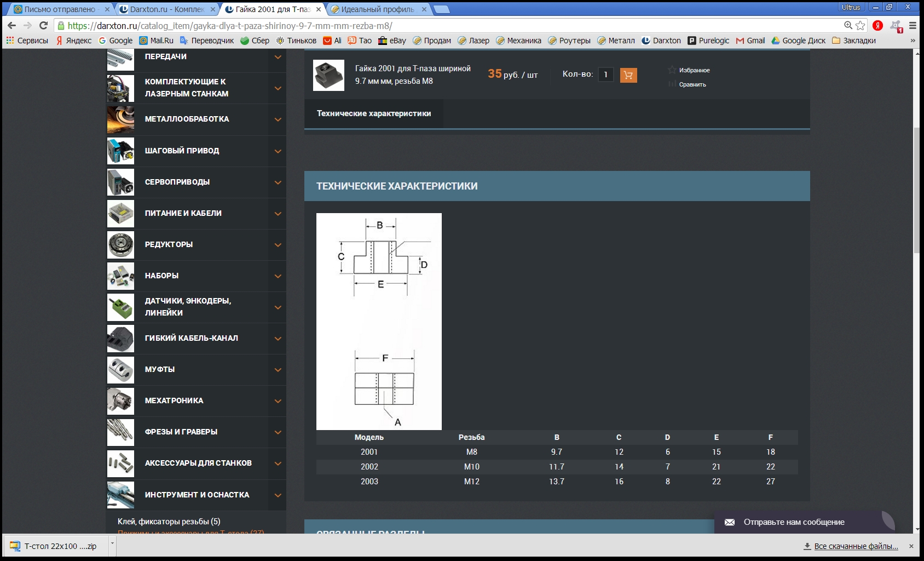Open the Yandex extension icon
This screenshot has width=924, height=561.
[877, 25]
